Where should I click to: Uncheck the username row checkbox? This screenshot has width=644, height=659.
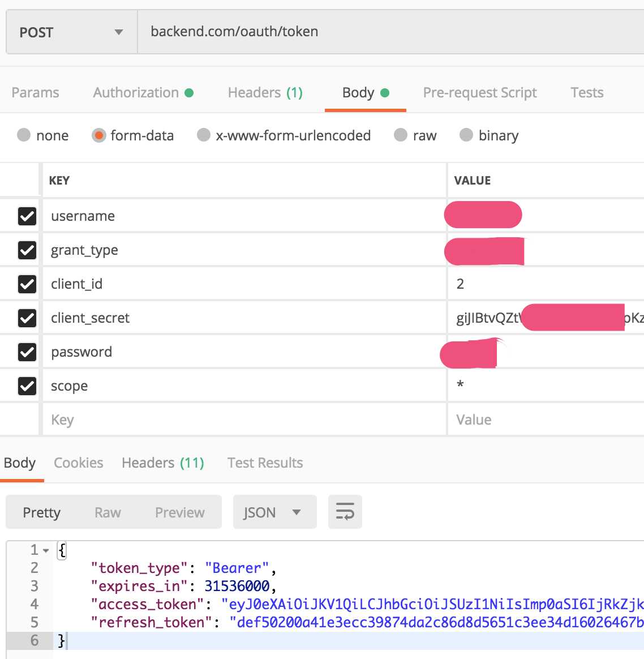pos(27,216)
